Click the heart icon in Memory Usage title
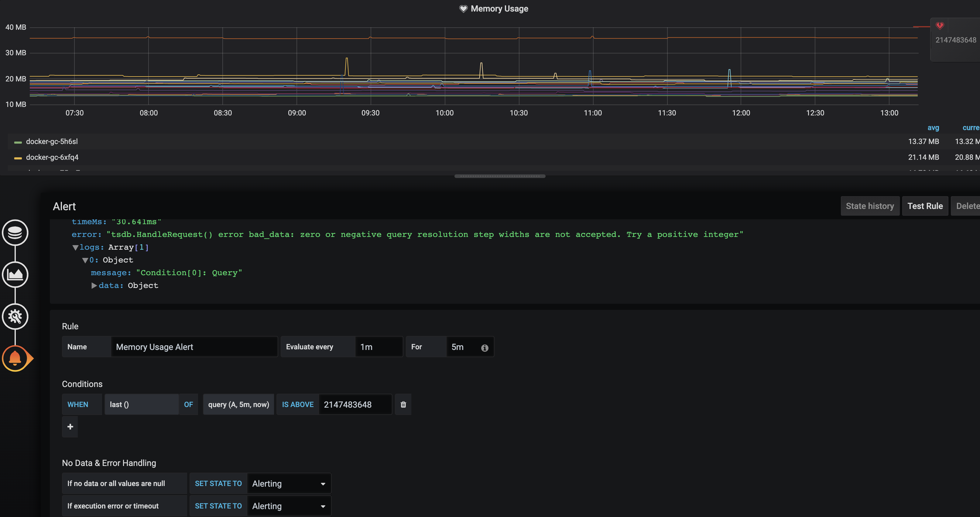 pos(463,9)
